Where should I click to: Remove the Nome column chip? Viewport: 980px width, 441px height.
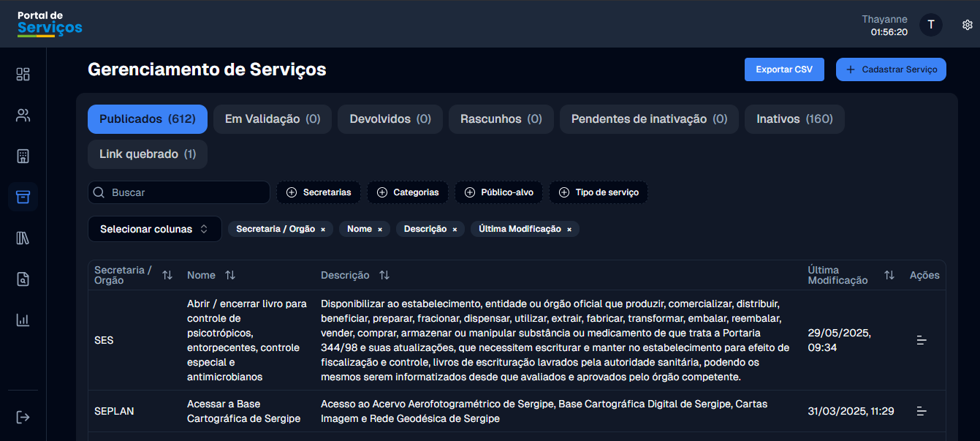pyautogui.click(x=380, y=230)
